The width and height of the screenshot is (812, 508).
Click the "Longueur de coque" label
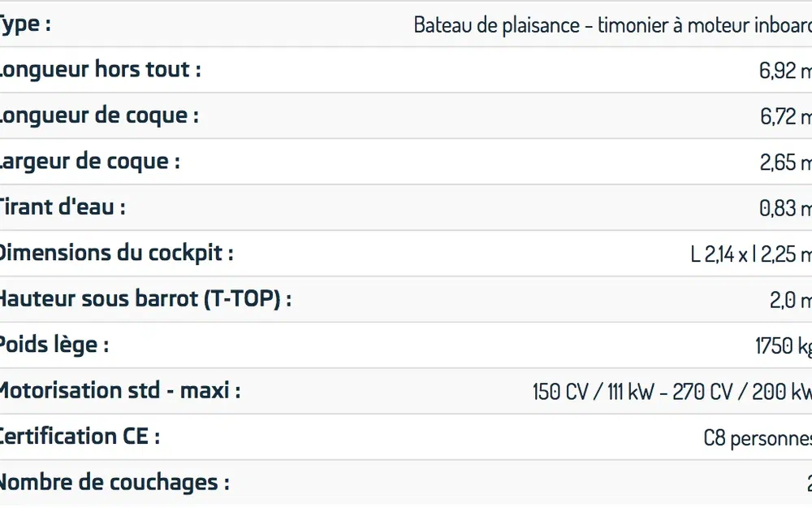98,115
